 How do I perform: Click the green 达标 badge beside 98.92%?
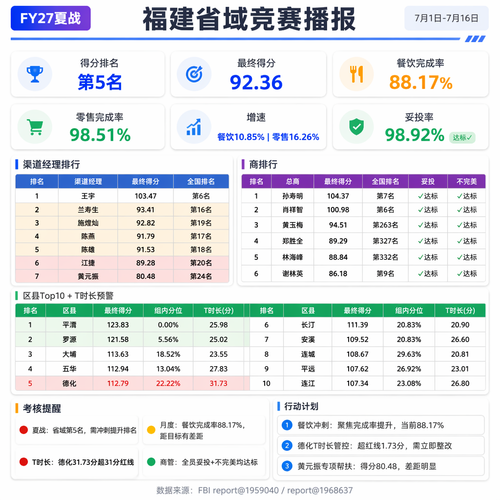[462, 137]
